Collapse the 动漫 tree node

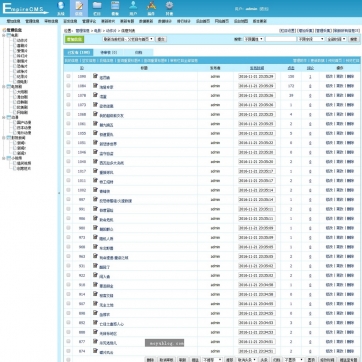pos(4,117)
